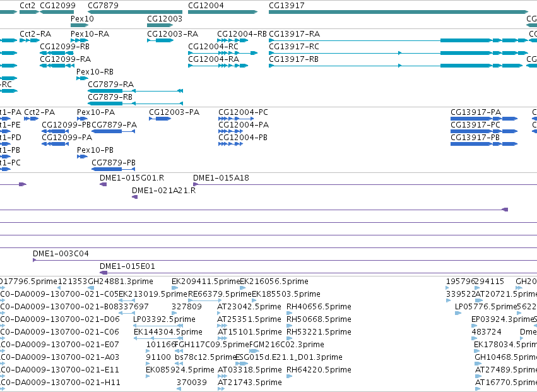Select the AT25351.5prime EST label
The width and height of the screenshot is (537, 392).
tap(249, 319)
